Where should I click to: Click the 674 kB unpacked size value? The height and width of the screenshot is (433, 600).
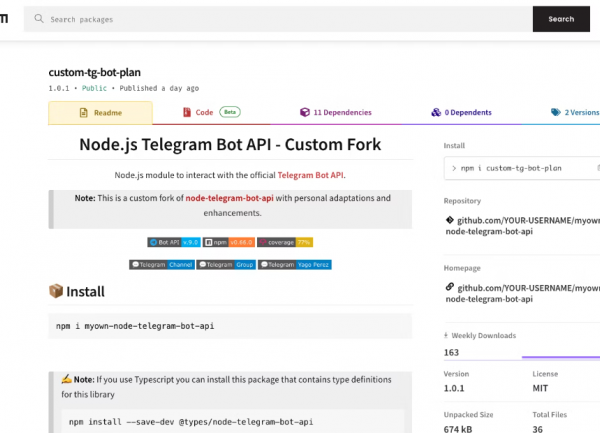(458, 429)
